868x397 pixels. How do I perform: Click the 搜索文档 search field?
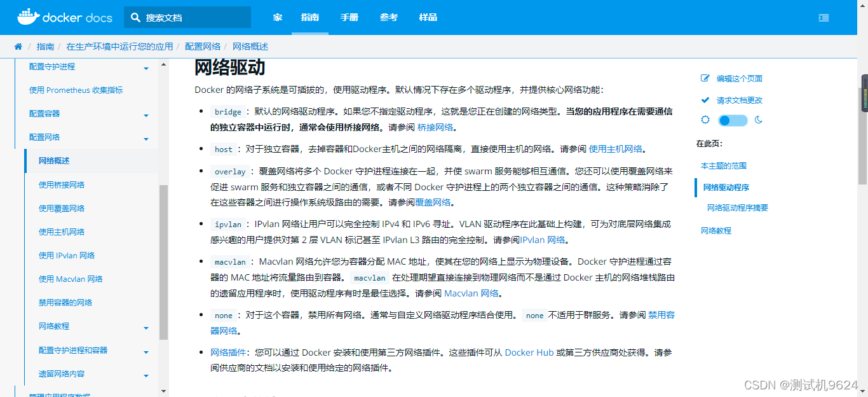coord(187,18)
